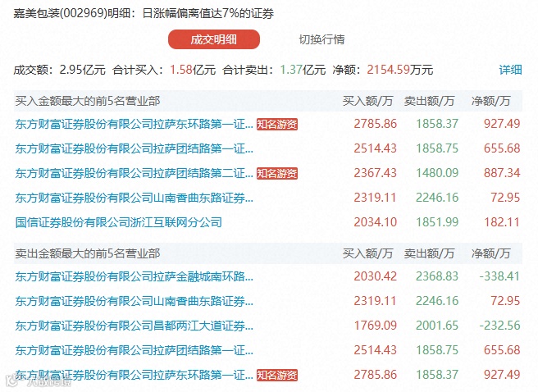Open 昌都两江大道证券 branch link
This screenshot has width=538, height=392.
tap(134, 326)
